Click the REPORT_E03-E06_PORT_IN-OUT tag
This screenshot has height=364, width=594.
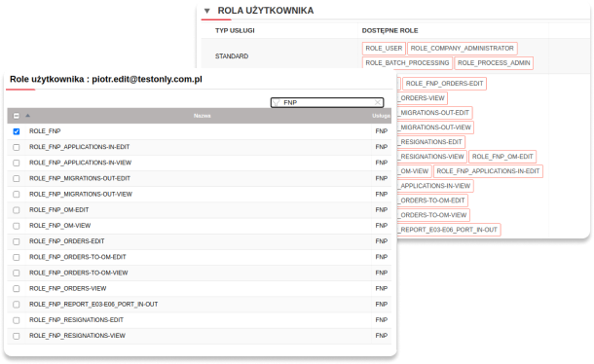click(x=449, y=230)
